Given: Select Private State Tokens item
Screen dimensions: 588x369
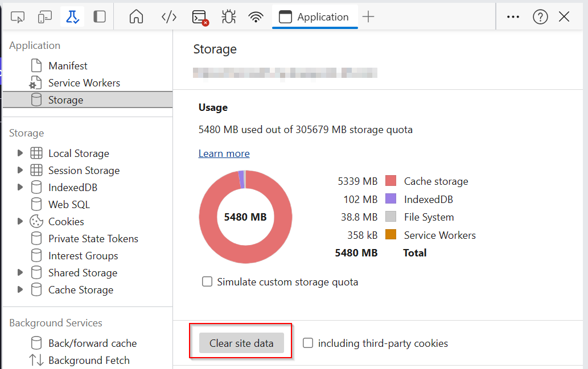Looking at the screenshot, I should [93, 239].
